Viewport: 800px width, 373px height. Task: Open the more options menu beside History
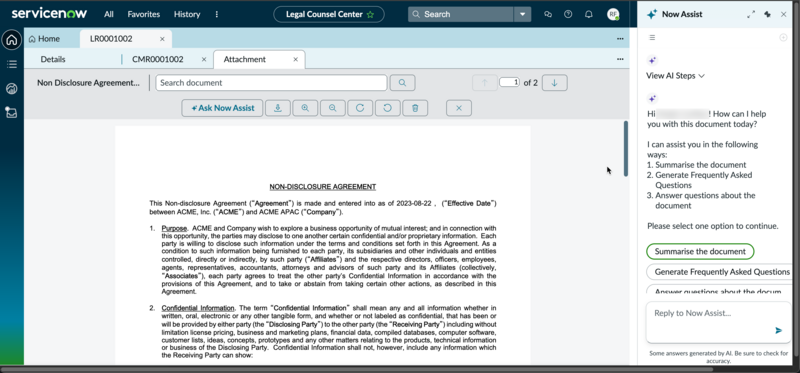coord(217,14)
